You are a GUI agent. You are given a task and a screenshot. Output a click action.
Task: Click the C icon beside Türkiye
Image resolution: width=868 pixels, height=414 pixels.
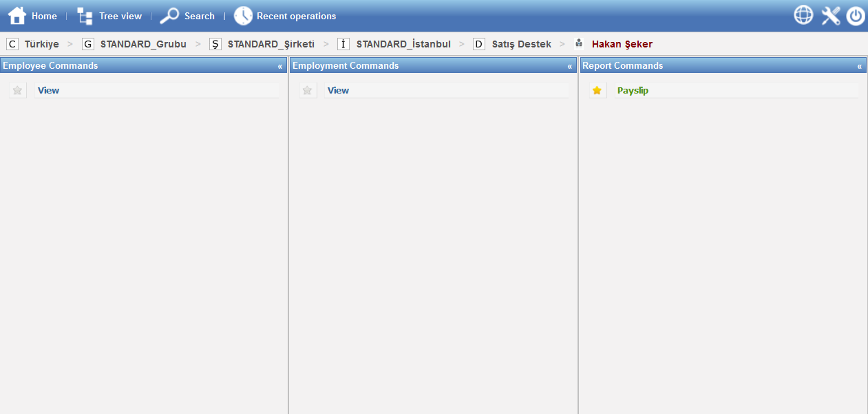12,44
